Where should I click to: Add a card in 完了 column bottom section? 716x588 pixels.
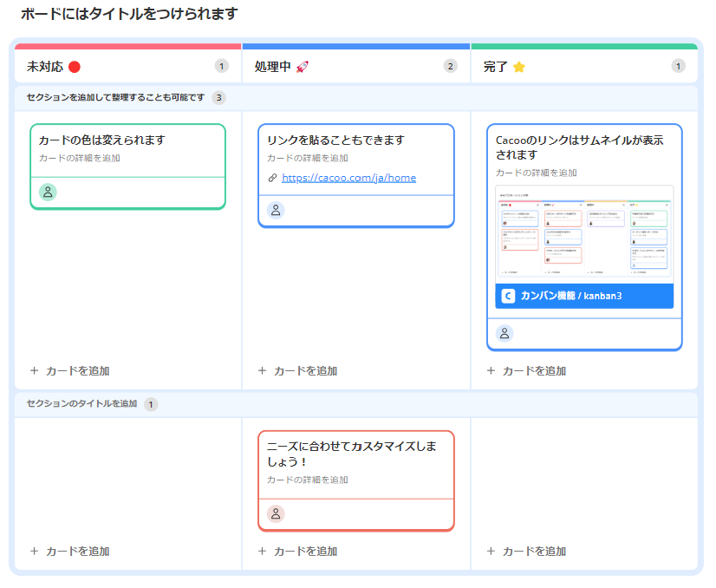[526, 552]
